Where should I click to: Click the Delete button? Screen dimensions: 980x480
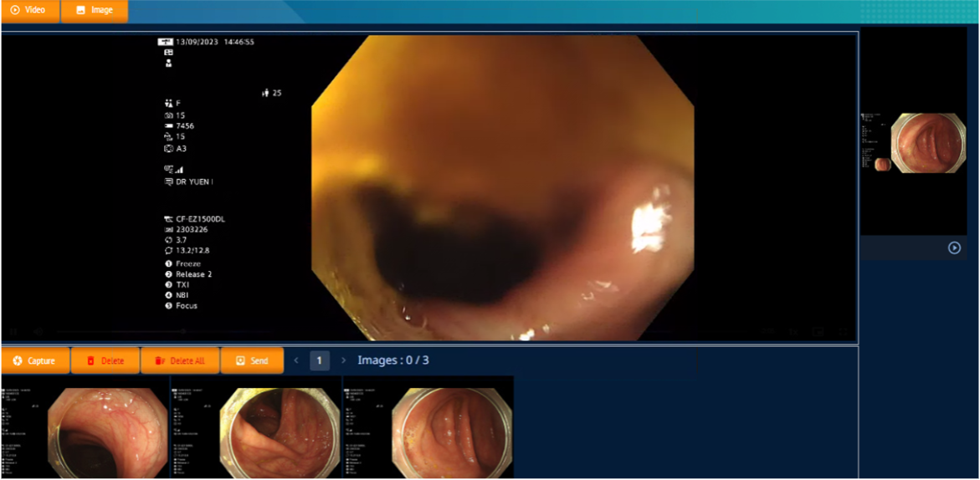point(105,360)
